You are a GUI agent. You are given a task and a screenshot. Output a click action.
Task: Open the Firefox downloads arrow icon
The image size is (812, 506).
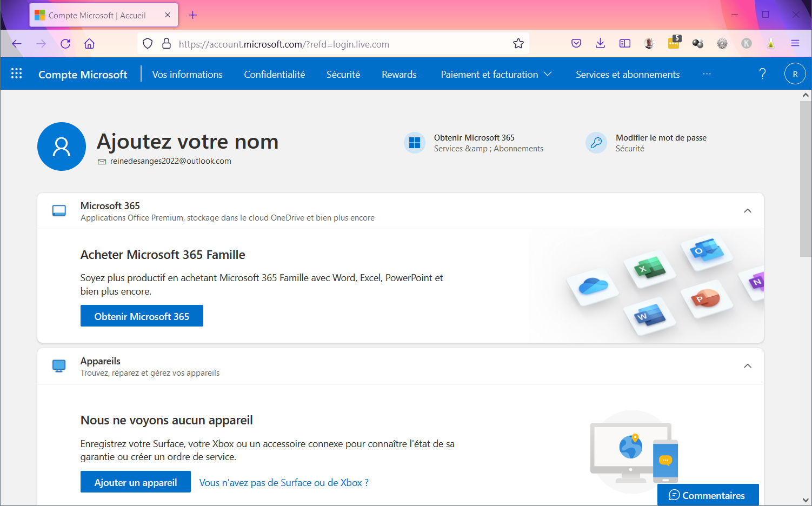click(x=600, y=44)
